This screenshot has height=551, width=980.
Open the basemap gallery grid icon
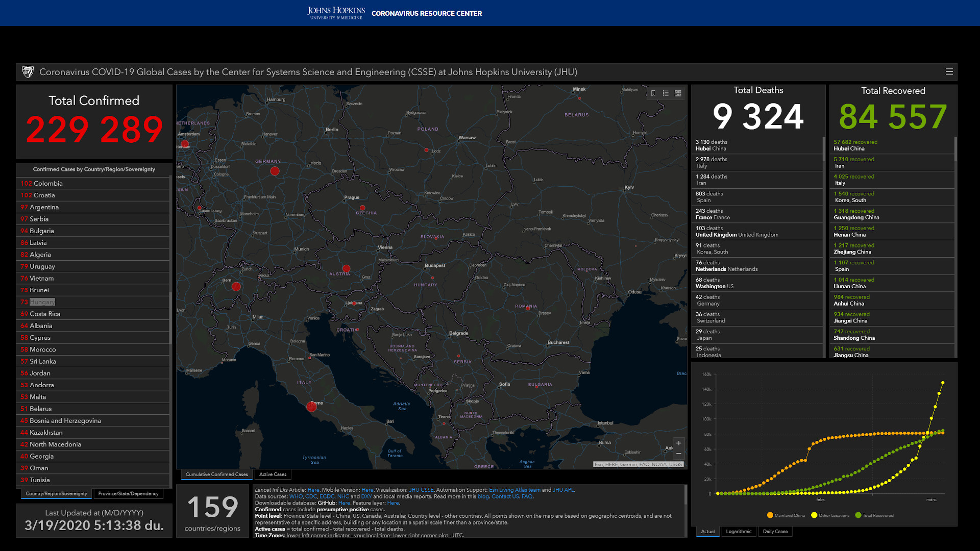tap(678, 93)
